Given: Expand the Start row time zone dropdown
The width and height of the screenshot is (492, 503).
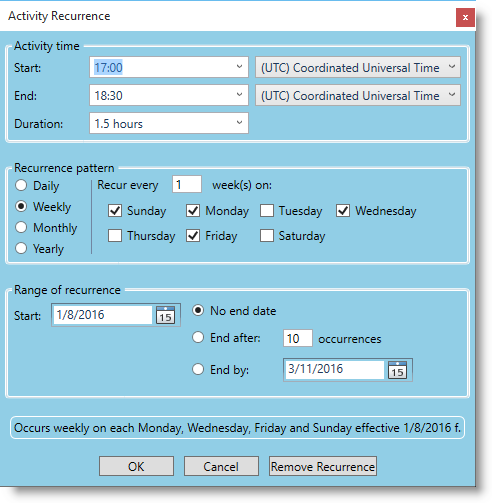Looking at the screenshot, I should [358, 67].
